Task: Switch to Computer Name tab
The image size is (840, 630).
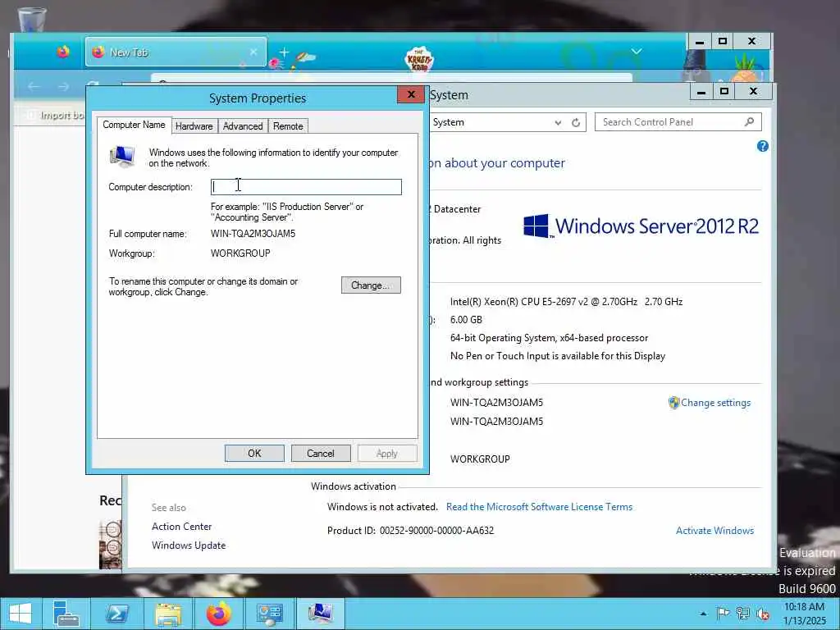Action: pyautogui.click(x=134, y=125)
